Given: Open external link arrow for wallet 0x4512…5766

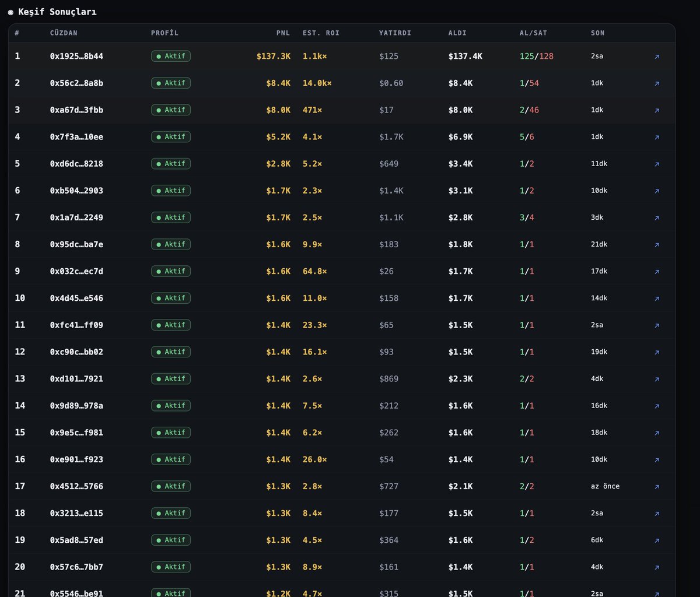Looking at the screenshot, I should coord(657,486).
